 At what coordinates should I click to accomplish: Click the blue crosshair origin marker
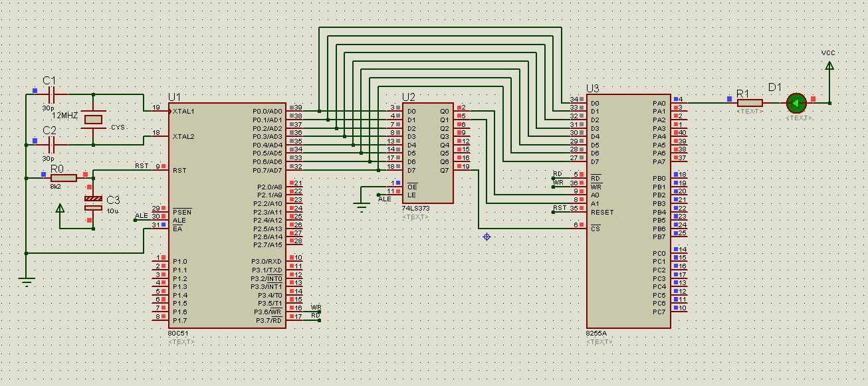click(x=487, y=237)
